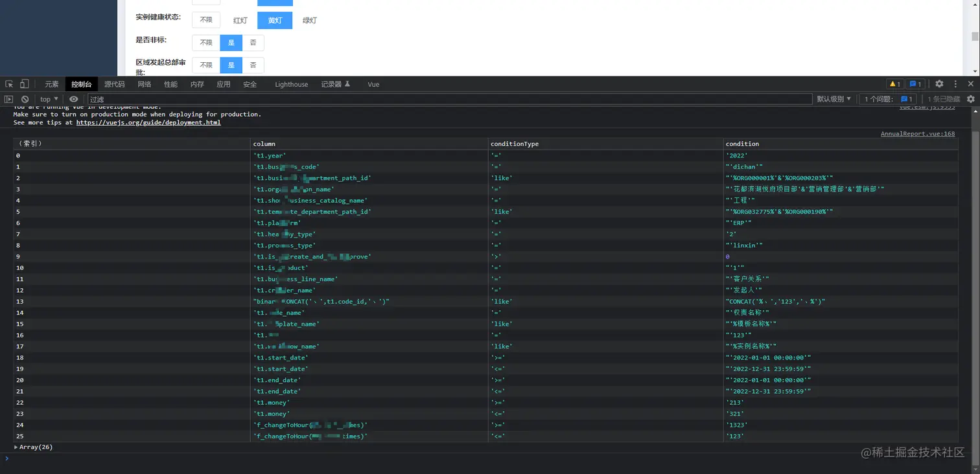The width and height of the screenshot is (980, 474).
Task: Click the '发起人' condition cell
Action: click(x=841, y=290)
